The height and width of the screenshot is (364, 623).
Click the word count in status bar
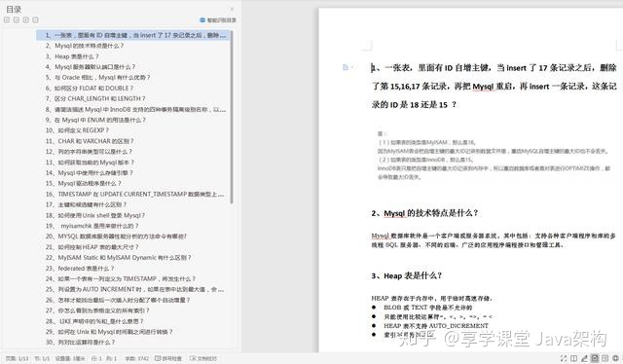point(137,358)
